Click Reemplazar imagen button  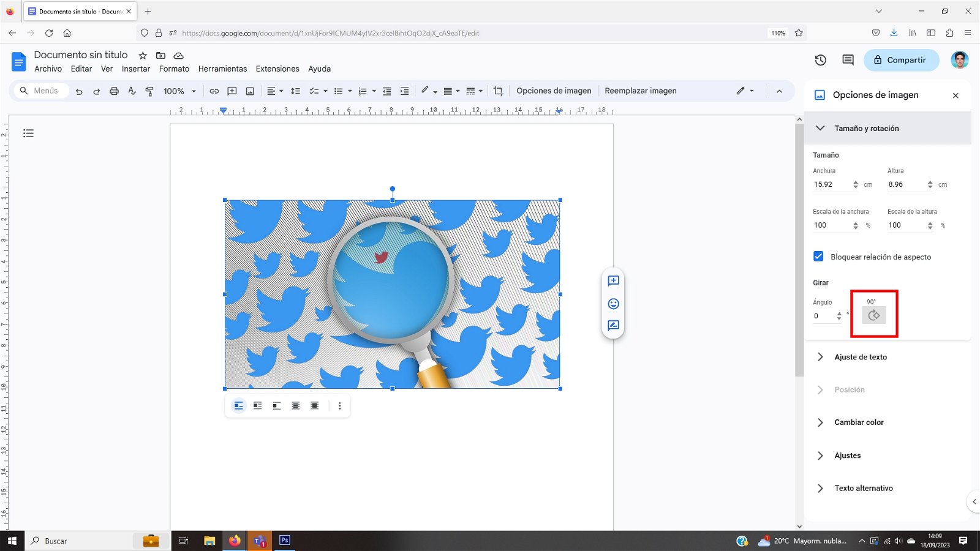click(x=641, y=91)
